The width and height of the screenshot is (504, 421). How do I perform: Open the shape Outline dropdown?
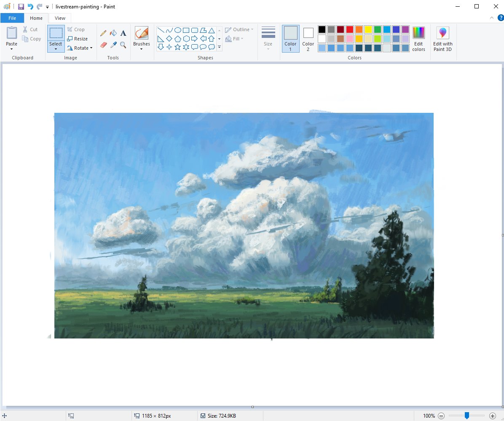(239, 29)
